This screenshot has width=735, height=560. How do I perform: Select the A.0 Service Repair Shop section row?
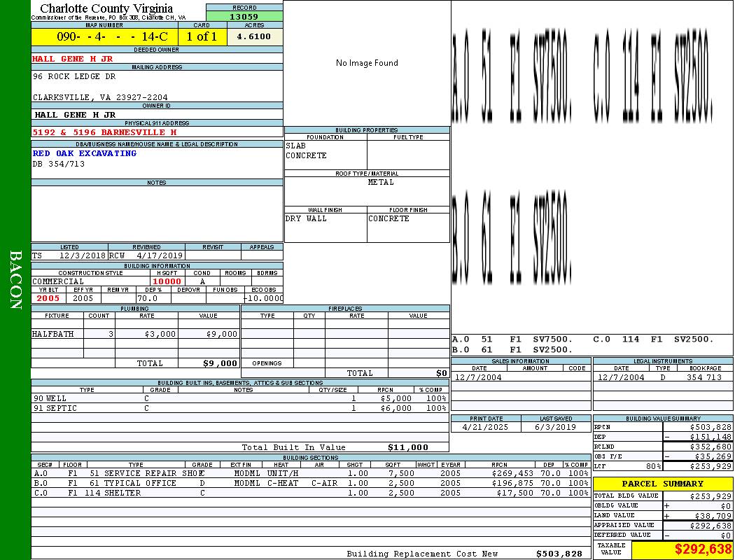coord(311,473)
